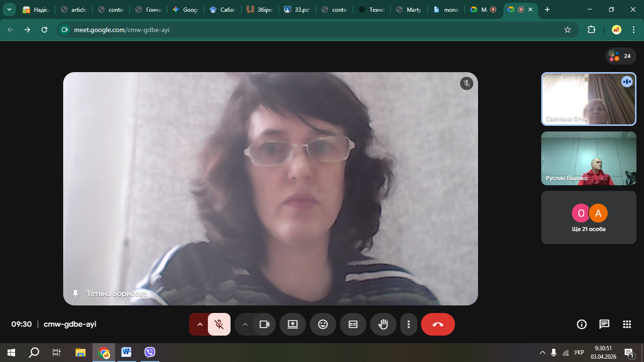Open meeting details info icon
The height and width of the screenshot is (362, 644).
(582, 324)
